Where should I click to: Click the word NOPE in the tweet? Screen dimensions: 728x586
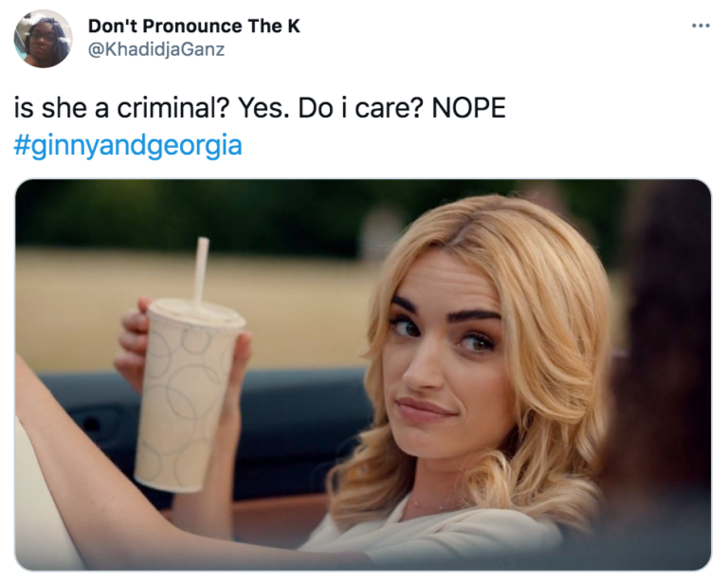469,108
